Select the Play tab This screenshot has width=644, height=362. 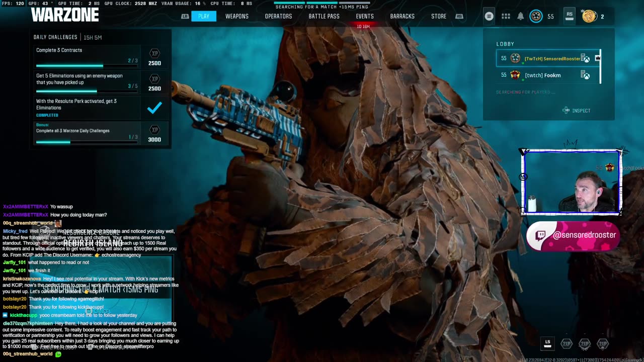click(x=204, y=16)
